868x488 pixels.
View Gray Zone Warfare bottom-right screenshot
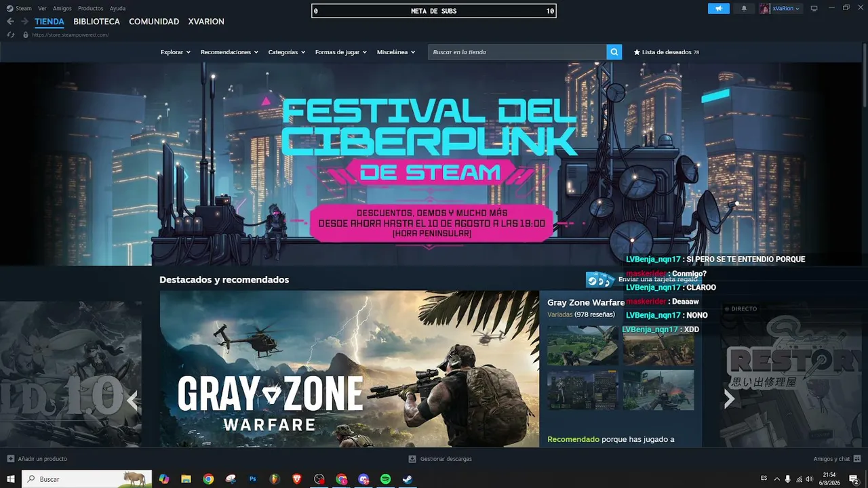658,390
